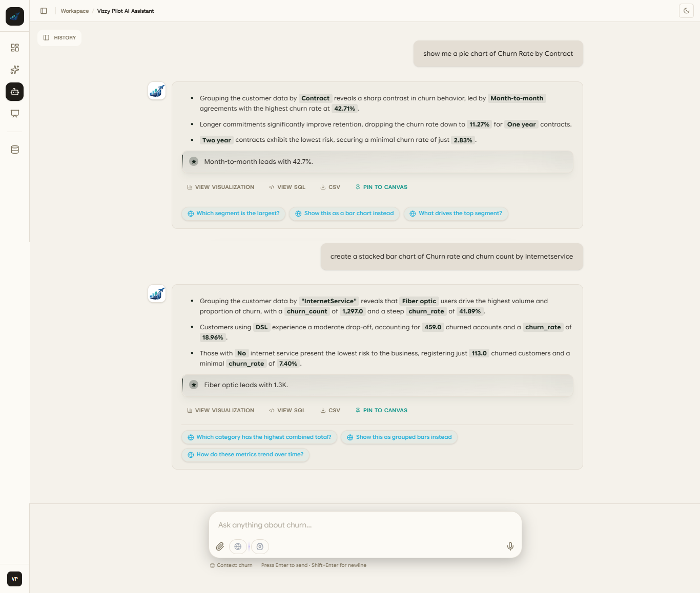Viewport: 700px width, 593px height.
Task: Click the VP user avatar
Action: pos(15,579)
